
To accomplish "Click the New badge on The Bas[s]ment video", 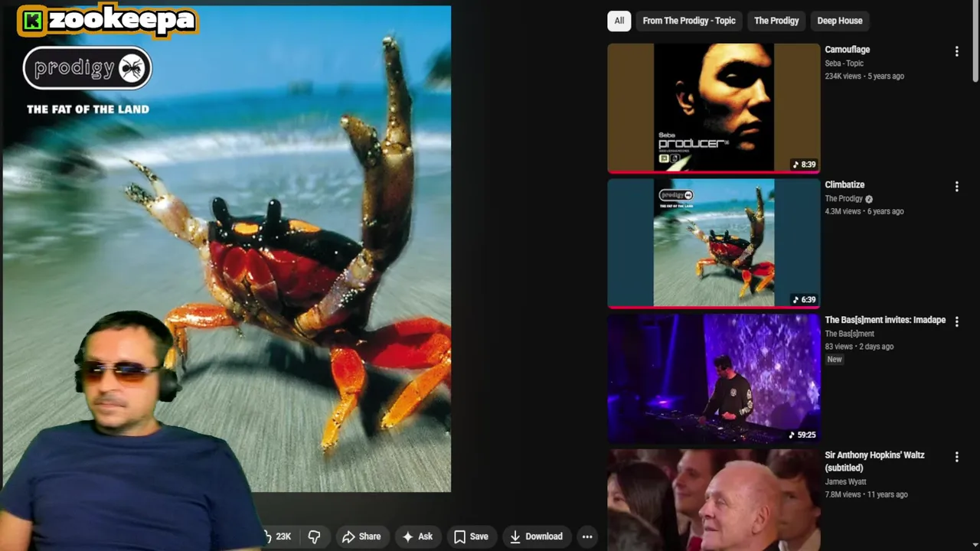I will pyautogui.click(x=835, y=360).
